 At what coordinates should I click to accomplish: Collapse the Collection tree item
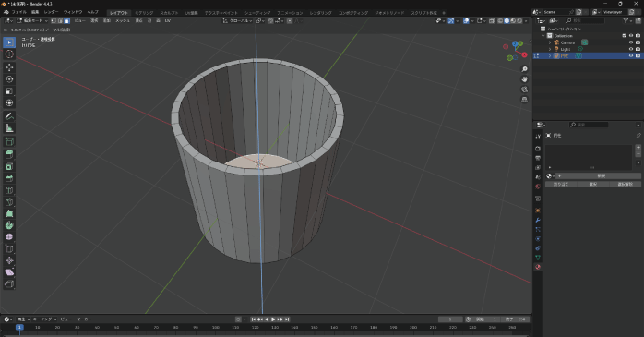543,36
